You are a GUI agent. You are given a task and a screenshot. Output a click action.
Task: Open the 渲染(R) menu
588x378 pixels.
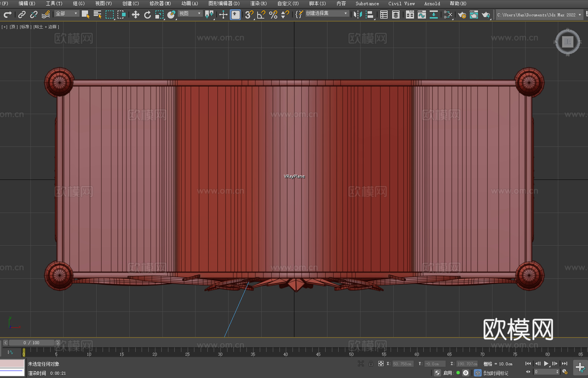pos(258,3)
